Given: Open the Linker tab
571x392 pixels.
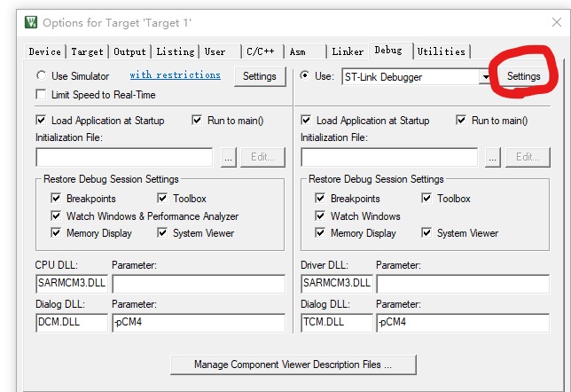Looking at the screenshot, I should coord(348,51).
